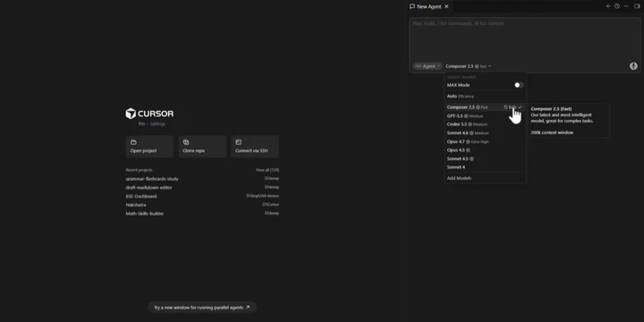This screenshot has height=322, width=644.
Task: Open recent project Nakshatra
Action: 136,205
